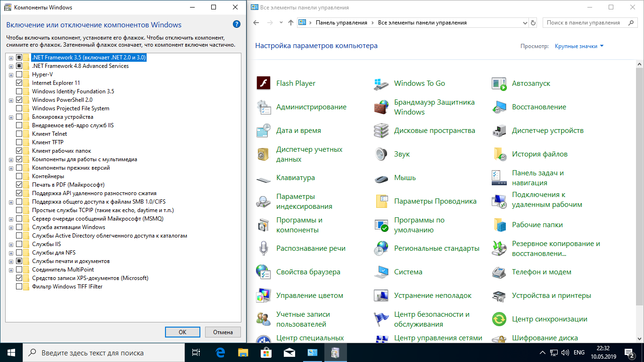Uncheck Печать в PDF (Майкрософт) checkbox
This screenshot has width=644, height=362.
click(19, 185)
